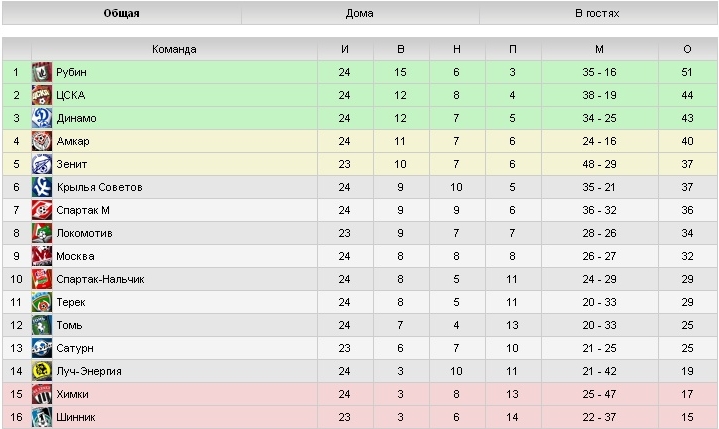Sort table by the О points column
Image resolution: width=719 pixels, height=429 pixels.
pos(687,49)
